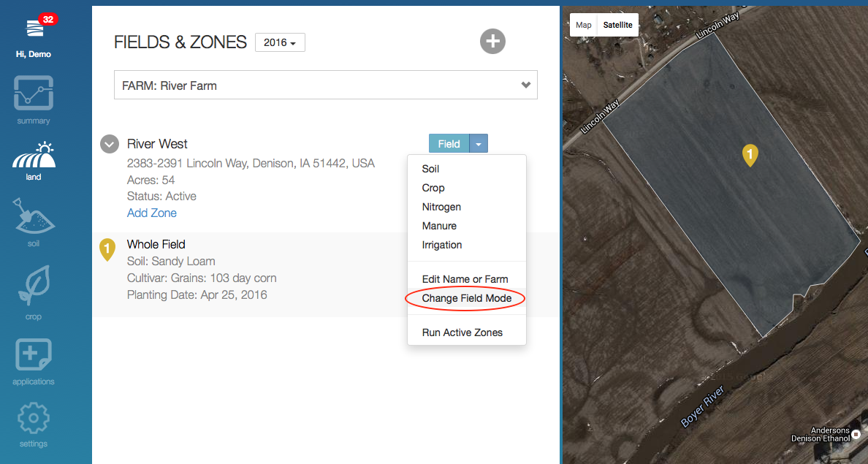The width and height of the screenshot is (868, 464).
Task: Switch map to Satellite view
Action: 617,25
